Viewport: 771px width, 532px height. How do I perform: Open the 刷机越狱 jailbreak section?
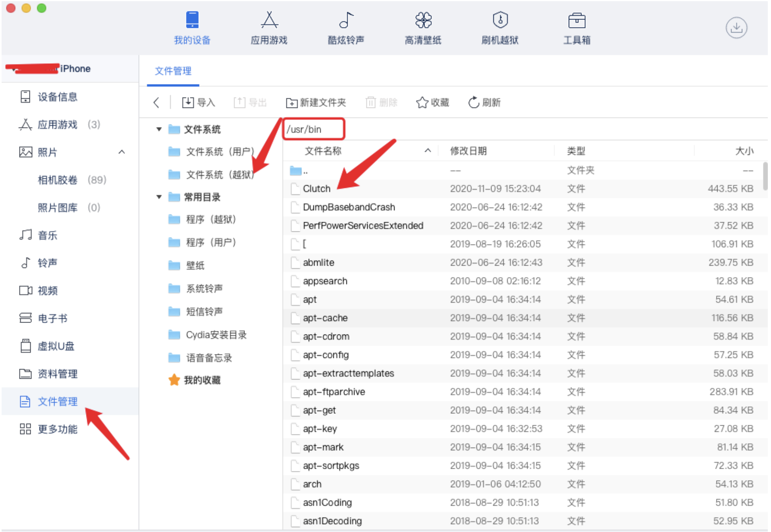click(500, 28)
